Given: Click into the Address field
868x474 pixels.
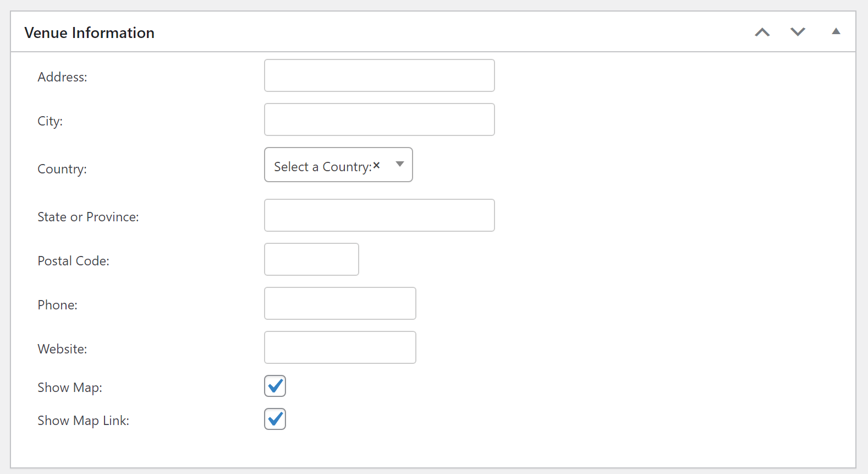Looking at the screenshot, I should tap(379, 75).
